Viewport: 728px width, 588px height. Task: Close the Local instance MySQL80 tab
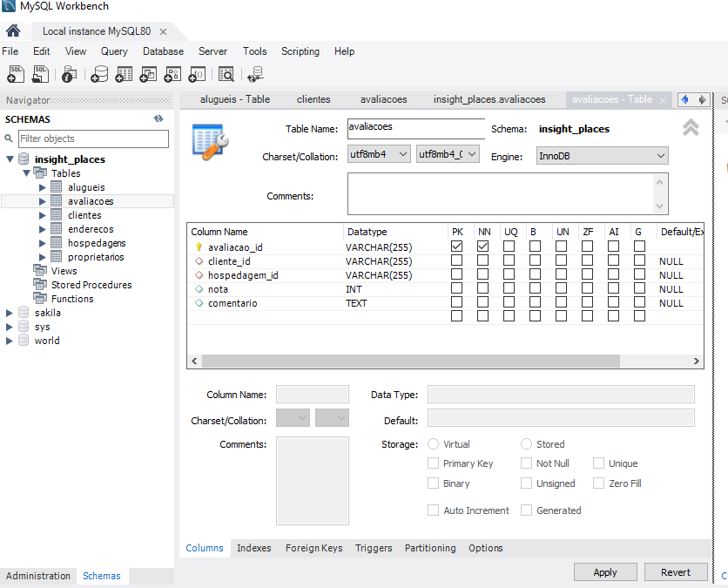coord(163,31)
